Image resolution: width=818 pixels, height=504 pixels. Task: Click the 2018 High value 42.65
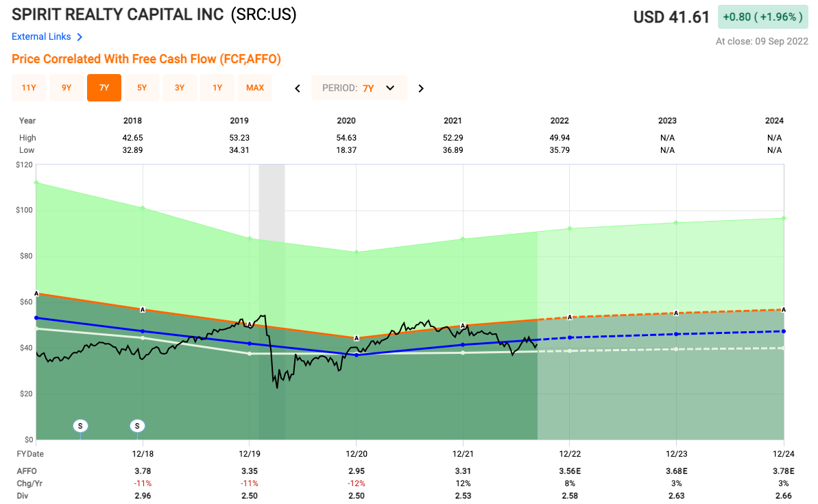[x=132, y=138]
